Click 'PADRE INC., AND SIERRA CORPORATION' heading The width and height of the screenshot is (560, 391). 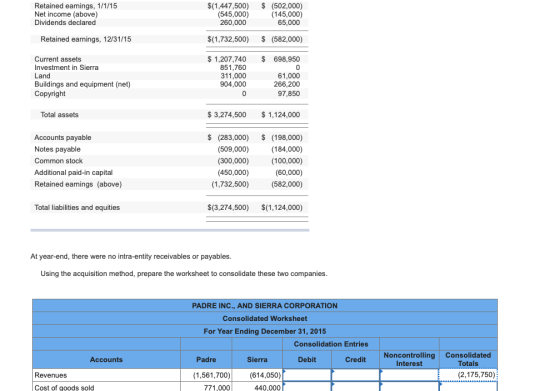point(265,306)
